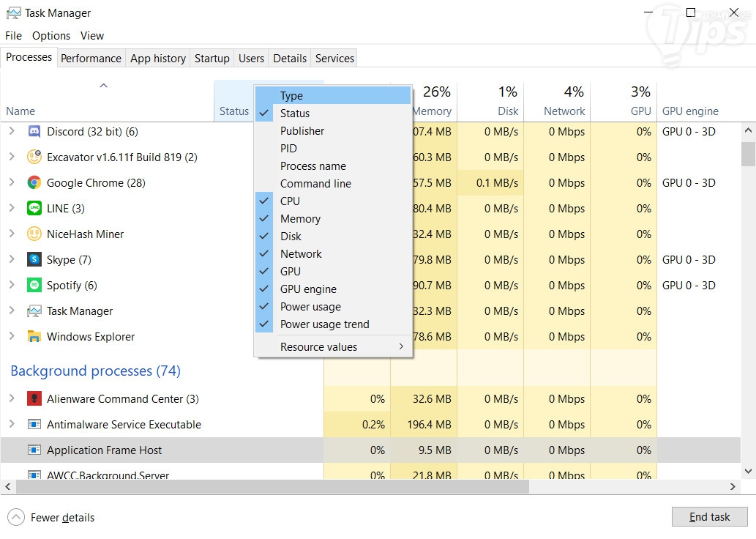Click the Discord app icon
Viewport: 756px width, 539px height.
pos(34,132)
